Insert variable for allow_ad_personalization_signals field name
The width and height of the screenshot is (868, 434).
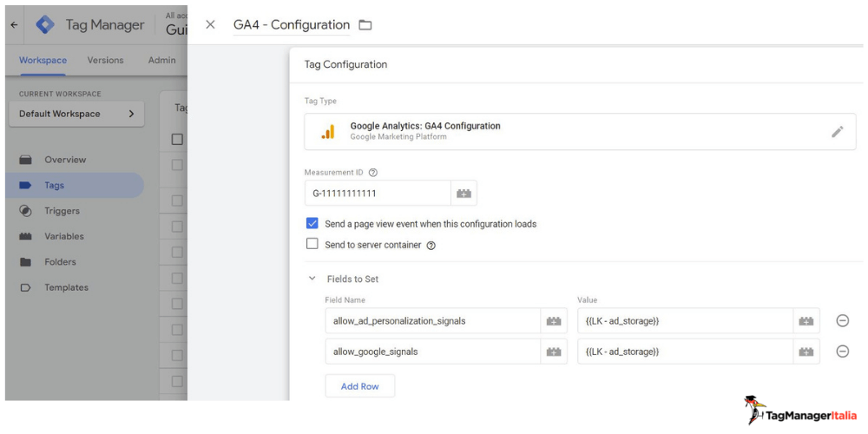tap(554, 321)
